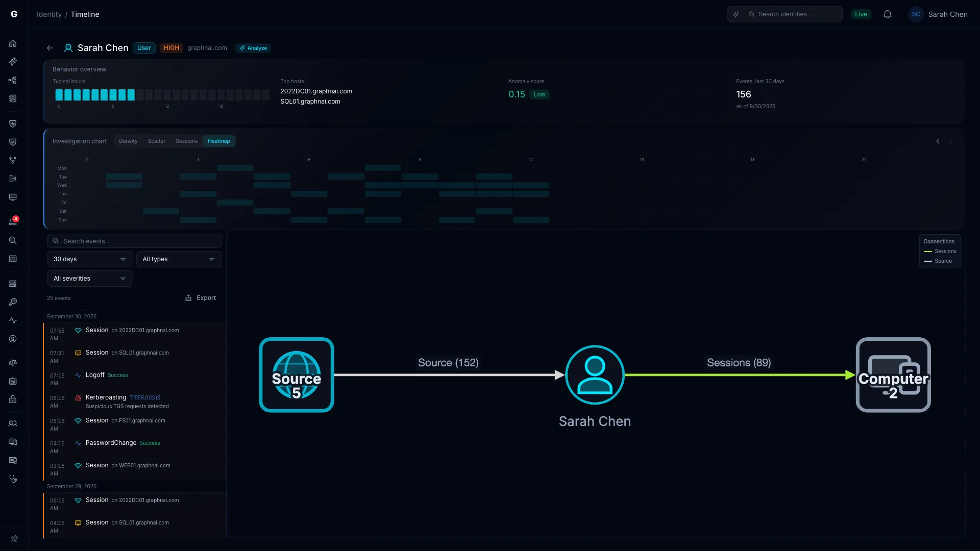Open the graph nodes icon in the sidebar
The width and height of the screenshot is (980, 551).
13,80
